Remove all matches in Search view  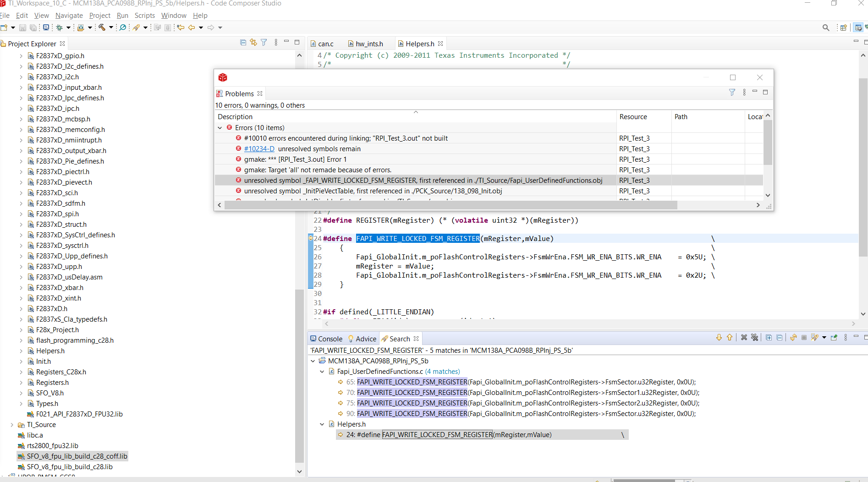(754, 338)
